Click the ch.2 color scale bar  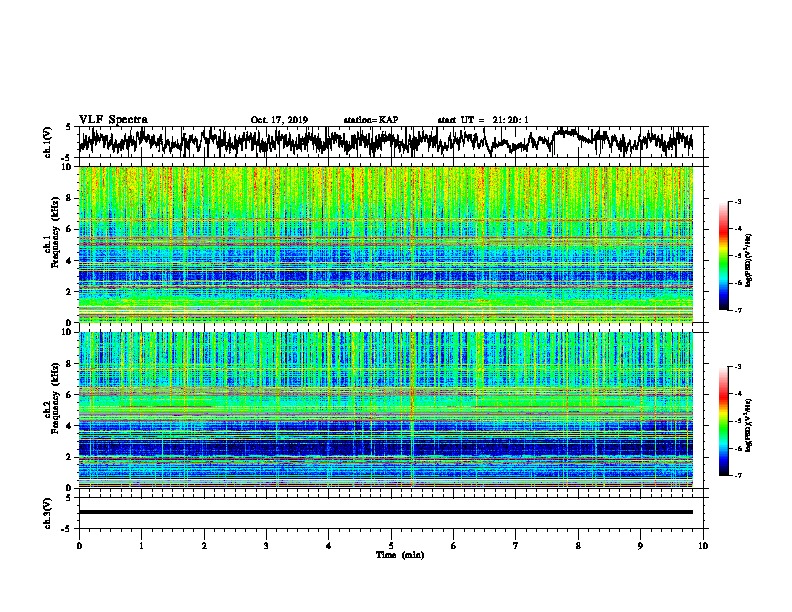[723, 421]
